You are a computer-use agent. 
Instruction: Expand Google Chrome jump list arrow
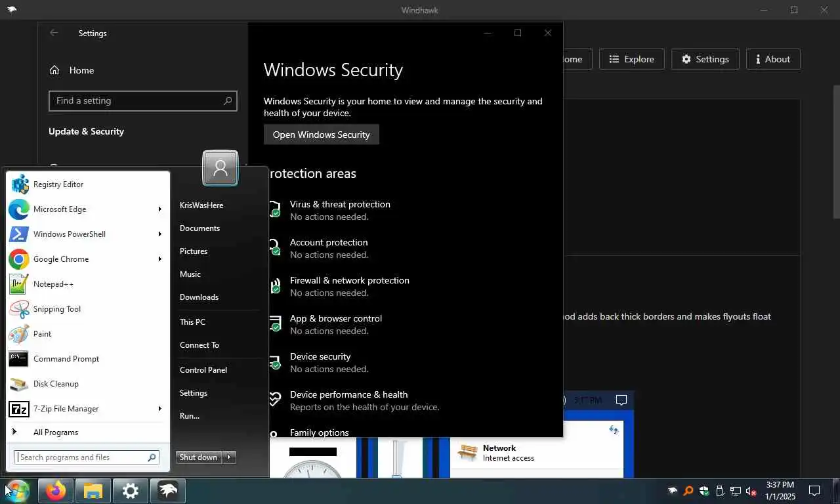point(159,259)
